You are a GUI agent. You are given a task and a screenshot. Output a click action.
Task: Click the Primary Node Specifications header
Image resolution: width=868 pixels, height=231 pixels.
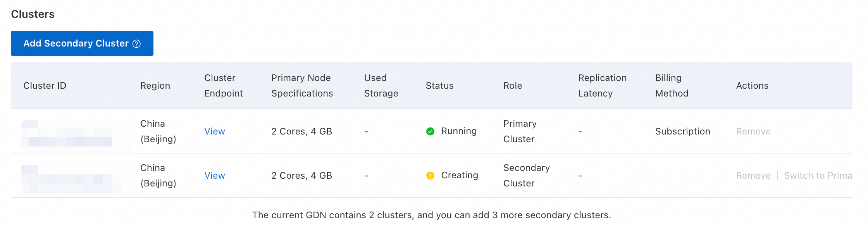click(x=302, y=86)
